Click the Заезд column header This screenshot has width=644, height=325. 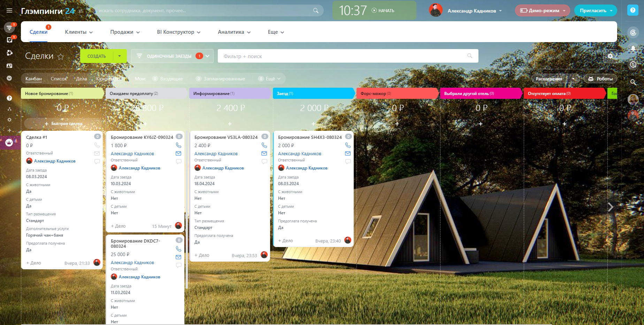[x=314, y=93]
